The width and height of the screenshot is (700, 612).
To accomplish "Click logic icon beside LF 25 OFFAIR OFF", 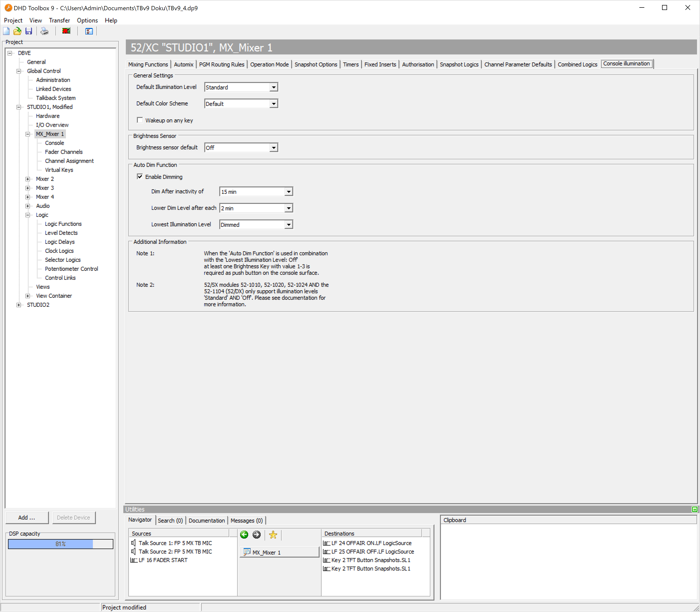I will click(327, 552).
